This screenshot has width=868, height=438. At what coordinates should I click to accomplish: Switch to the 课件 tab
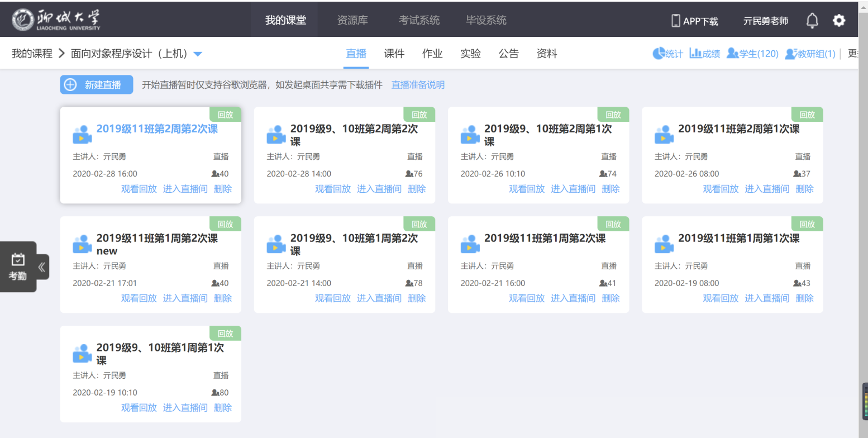[394, 54]
